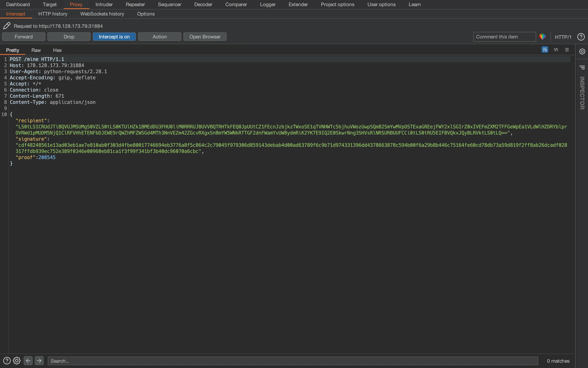Click the POST /mine HTTP/1.1 line

click(37, 59)
